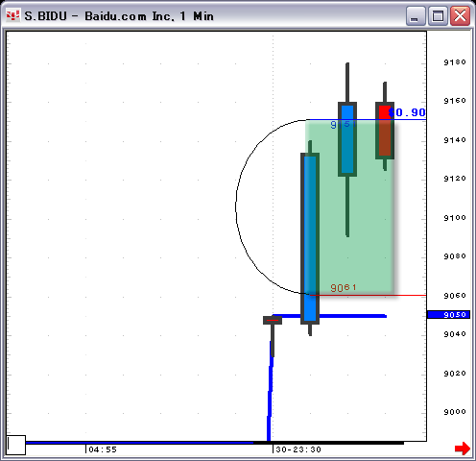
Task: Click the small white box at bottom-left corner
Action: [x=16, y=445]
